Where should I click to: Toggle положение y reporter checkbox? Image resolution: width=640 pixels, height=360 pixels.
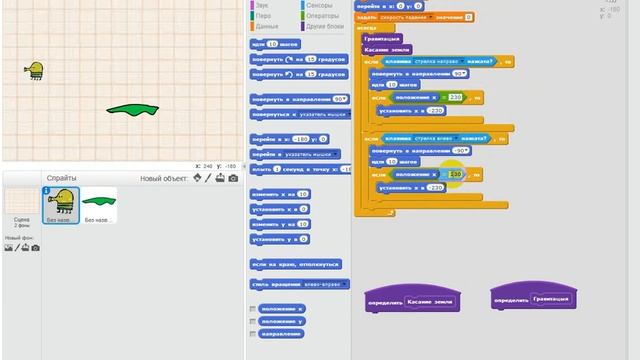pos(253,322)
